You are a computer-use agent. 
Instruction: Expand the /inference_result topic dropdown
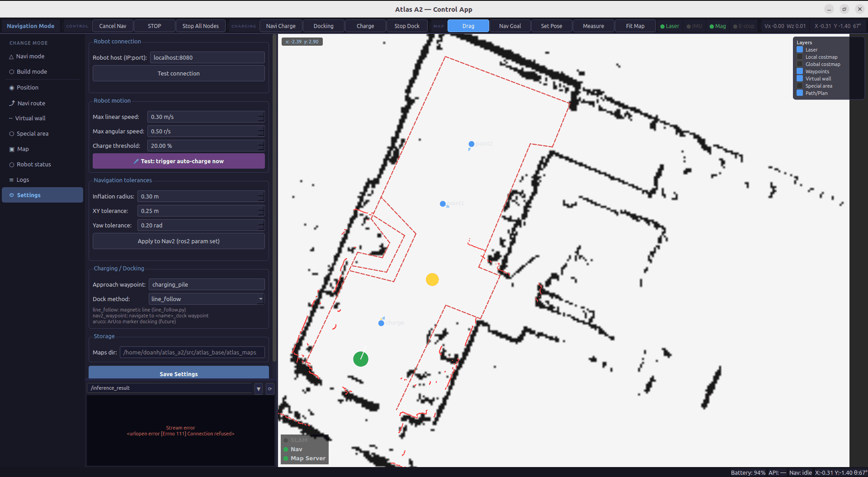coord(258,388)
